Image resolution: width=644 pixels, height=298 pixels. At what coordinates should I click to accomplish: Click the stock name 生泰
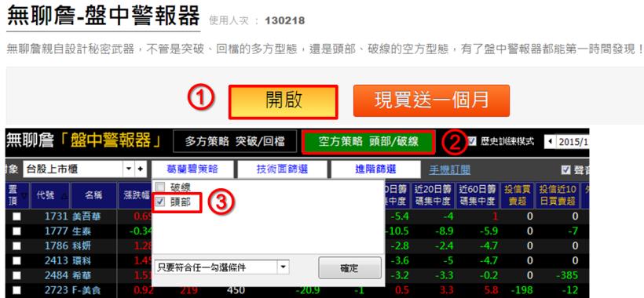pos(82,231)
